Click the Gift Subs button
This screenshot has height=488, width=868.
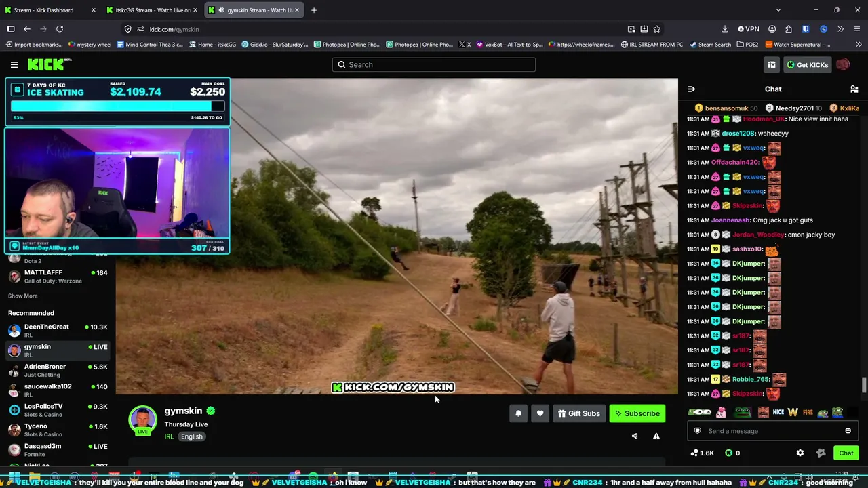pos(579,413)
